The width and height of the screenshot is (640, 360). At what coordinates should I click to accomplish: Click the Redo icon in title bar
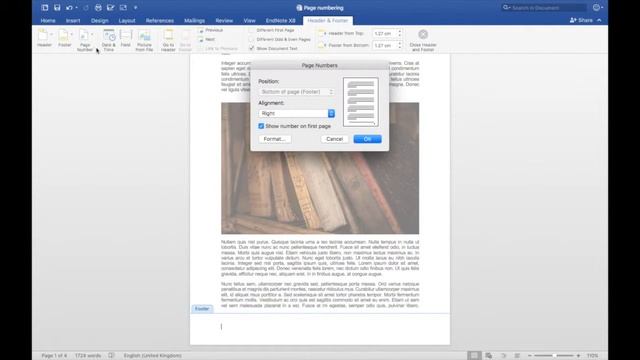coord(86,7)
